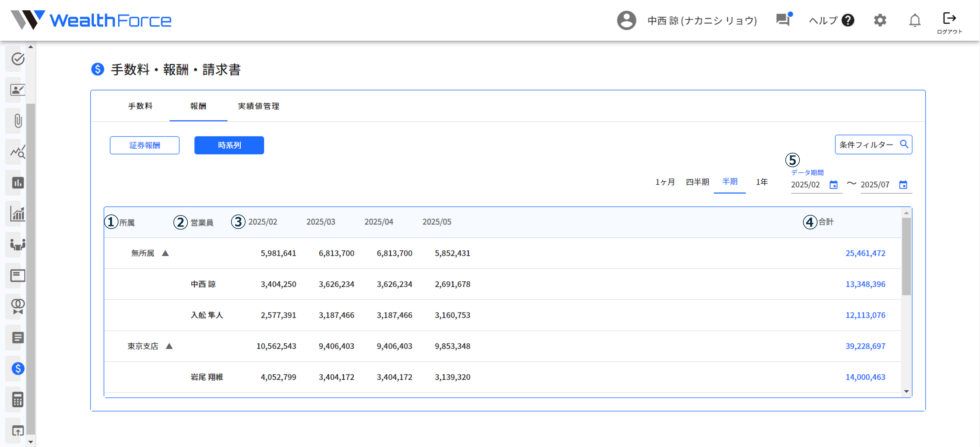
Task: Open the paperclip attachments sidebar icon
Action: coord(18,121)
